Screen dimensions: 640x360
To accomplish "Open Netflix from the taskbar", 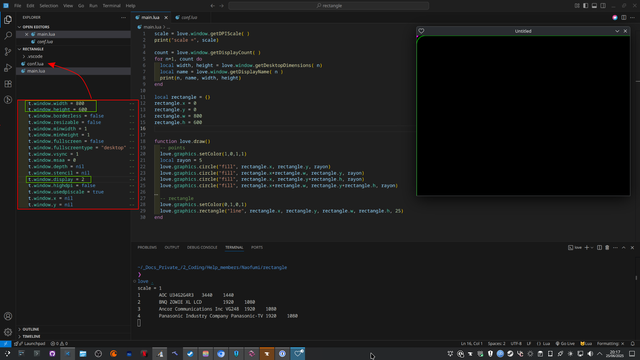I will [x=144, y=353].
